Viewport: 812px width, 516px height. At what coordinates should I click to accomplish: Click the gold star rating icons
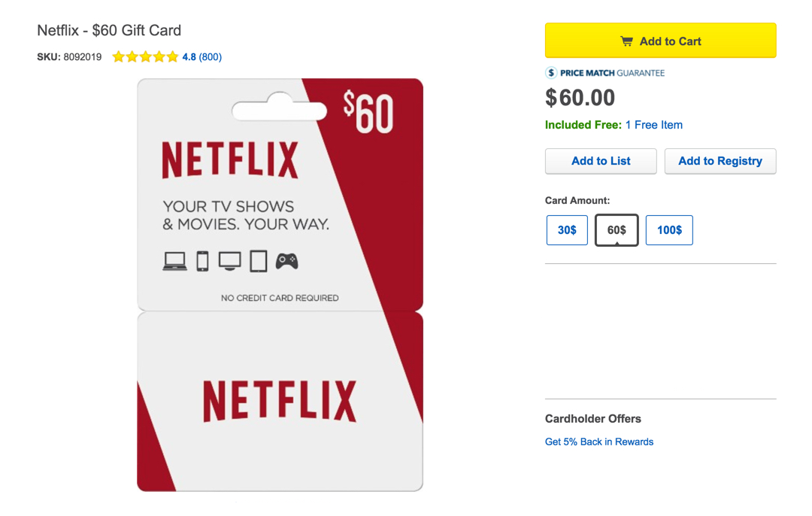click(x=145, y=57)
